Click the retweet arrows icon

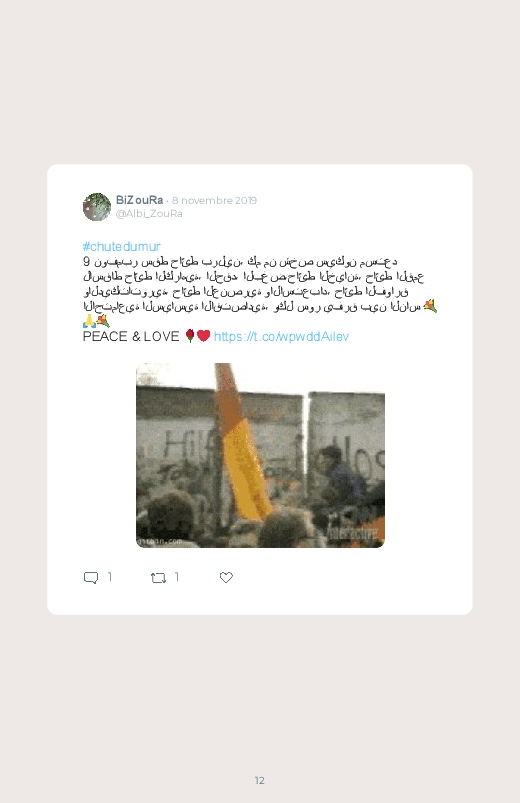[158, 578]
